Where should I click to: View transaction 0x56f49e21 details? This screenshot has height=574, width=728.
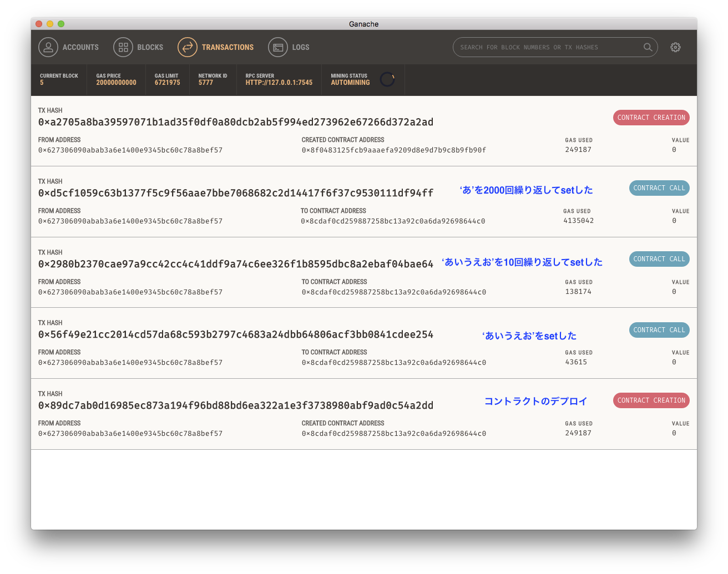tap(235, 334)
